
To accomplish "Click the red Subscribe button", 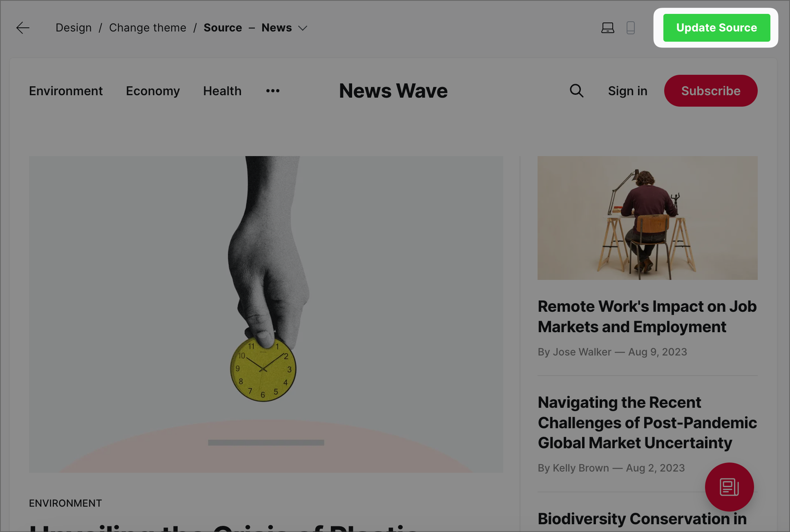I will [x=711, y=91].
